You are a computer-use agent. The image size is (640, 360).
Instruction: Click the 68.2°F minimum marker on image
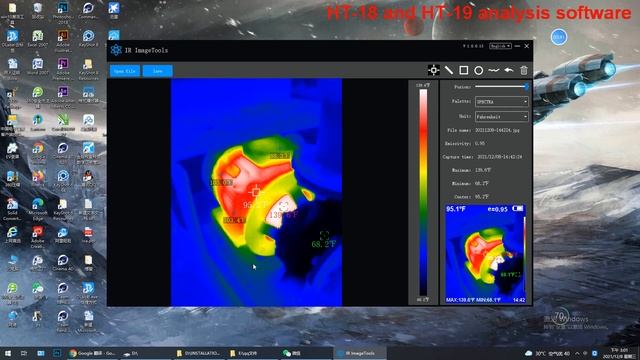click(324, 236)
